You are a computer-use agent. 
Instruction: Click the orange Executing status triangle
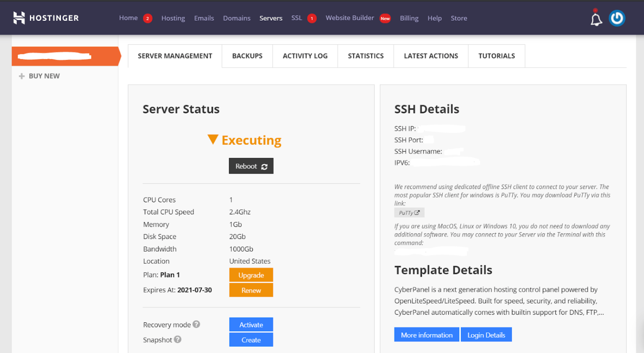[213, 140]
